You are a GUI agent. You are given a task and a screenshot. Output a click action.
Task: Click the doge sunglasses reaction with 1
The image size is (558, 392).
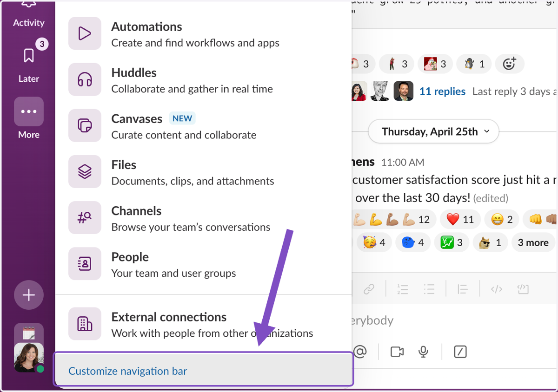click(x=491, y=242)
